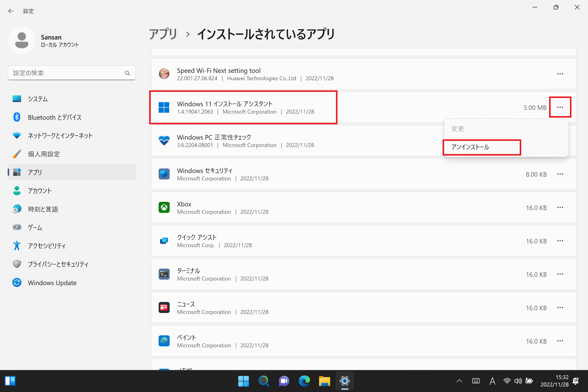Open more options for Speed Wi-Fi Next setting tool
This screenshot has width=588, height=392.
coord(560,74)
